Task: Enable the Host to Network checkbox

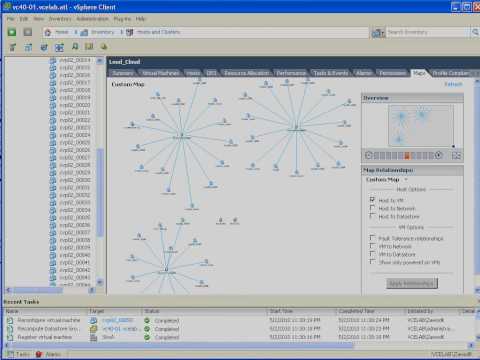Action: (x=372, y=208)
